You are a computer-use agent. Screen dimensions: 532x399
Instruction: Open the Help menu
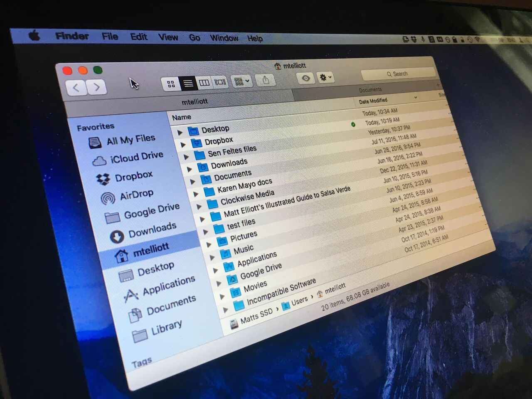(255, 39)
